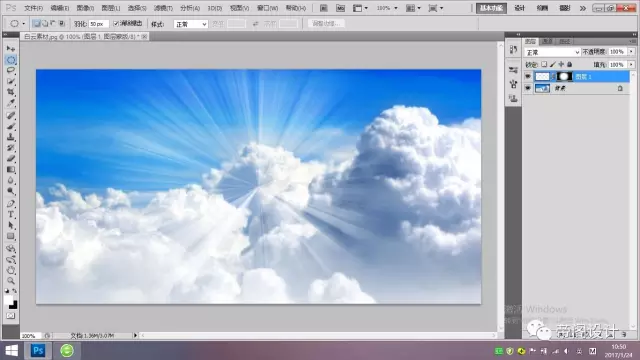Set the foreground color swatch

click(x=9, y=300)
